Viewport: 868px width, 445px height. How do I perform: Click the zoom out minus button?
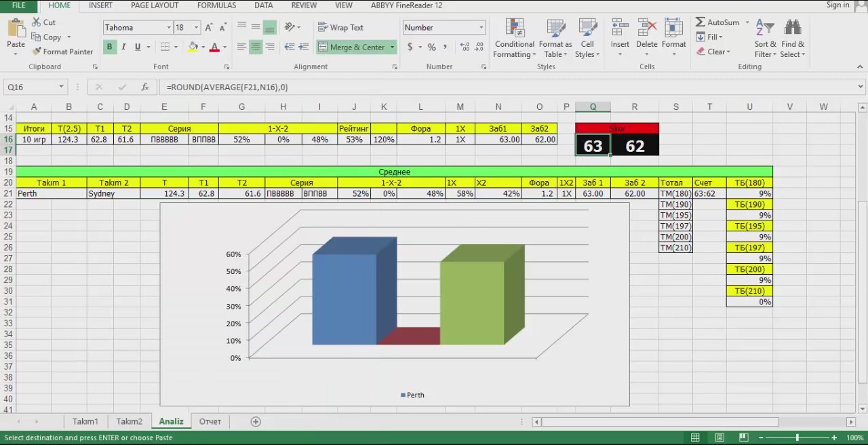(x=762, y=438)
